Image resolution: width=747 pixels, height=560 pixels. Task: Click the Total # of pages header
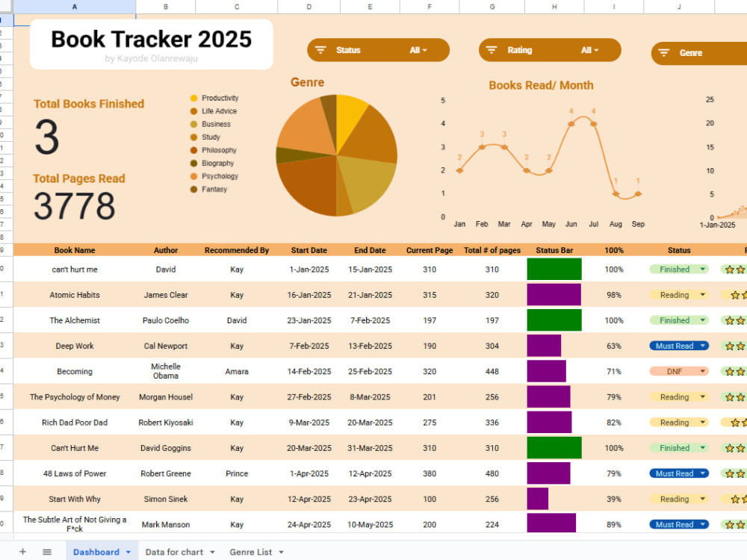[x=492, y=250]
